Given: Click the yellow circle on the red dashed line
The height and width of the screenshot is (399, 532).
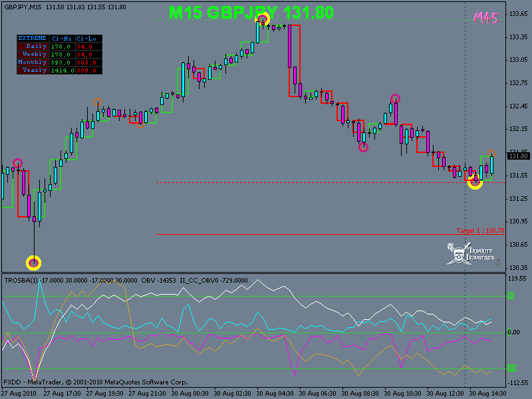Looking at the screenshot, I should point(475,182).
